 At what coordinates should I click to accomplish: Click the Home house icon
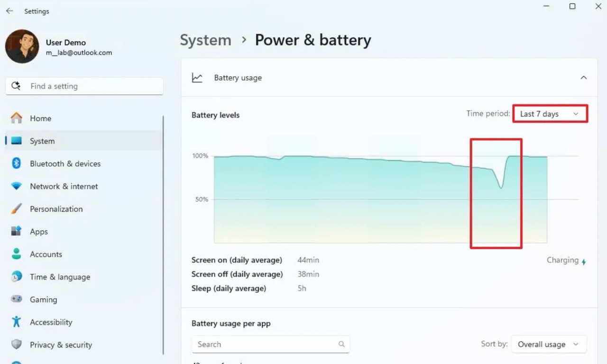(17, 118)
